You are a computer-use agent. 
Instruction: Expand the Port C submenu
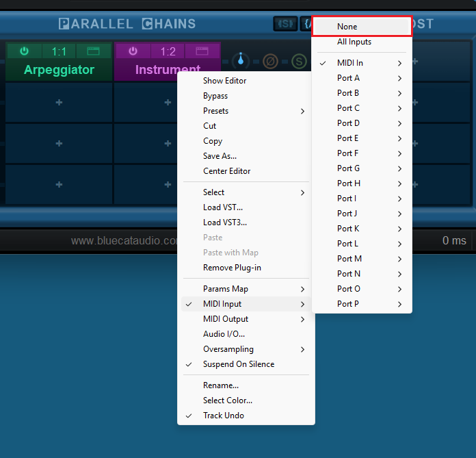(362, 108)
